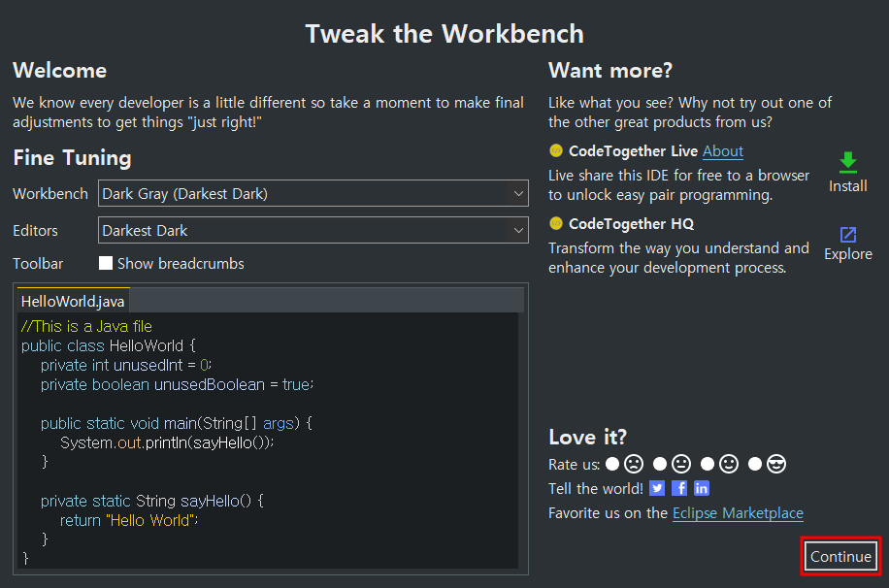Click the sunglasses face rating emoji
The width and height of the screenshot is (889, 588).
[x=776, y=464]
